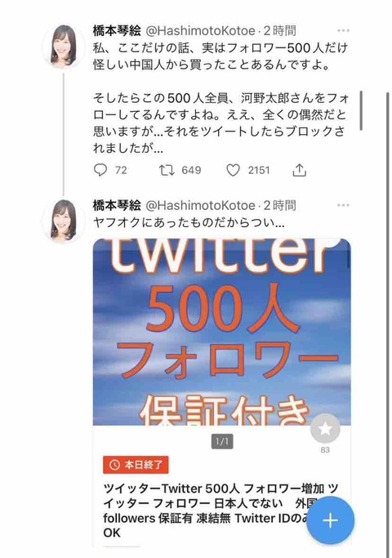
Task: Open reply on the first tweet with 72 comments
Action: (x=100, y=170)
